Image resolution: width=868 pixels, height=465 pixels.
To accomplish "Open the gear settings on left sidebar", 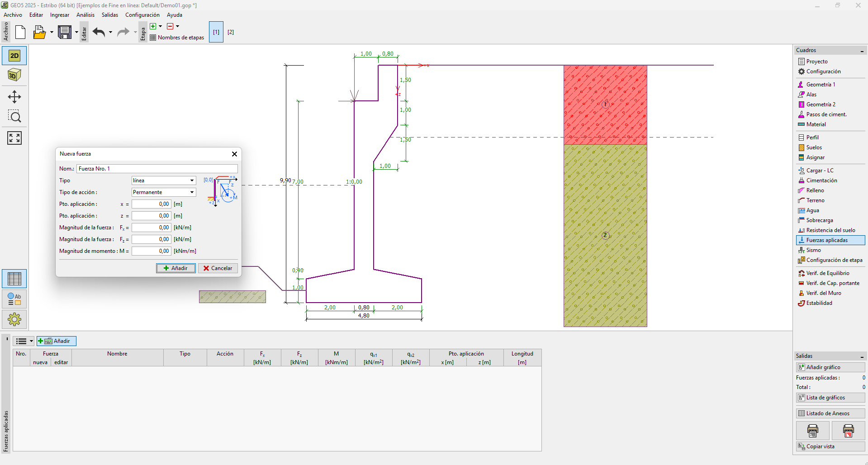I will click(x=14, y=319).
